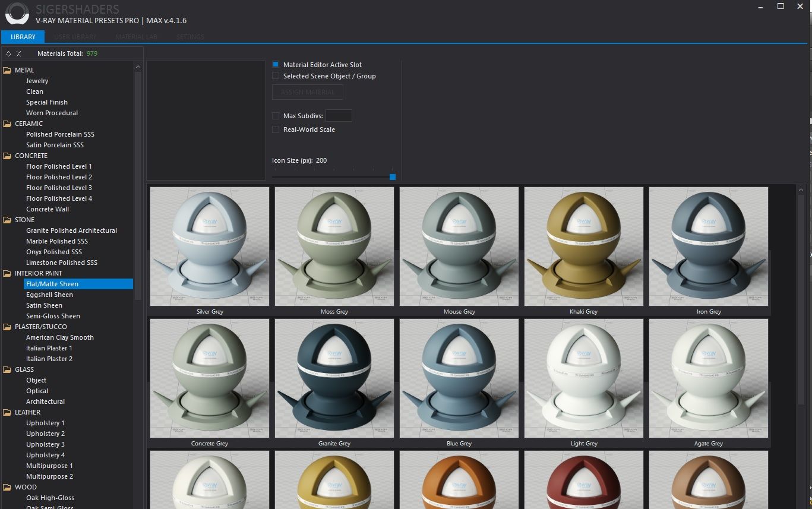Image resolution: width=812 pixels, height=509 pixels.
Task: Click the CERAMIC folder icon
Action: (x=7, y=124)
